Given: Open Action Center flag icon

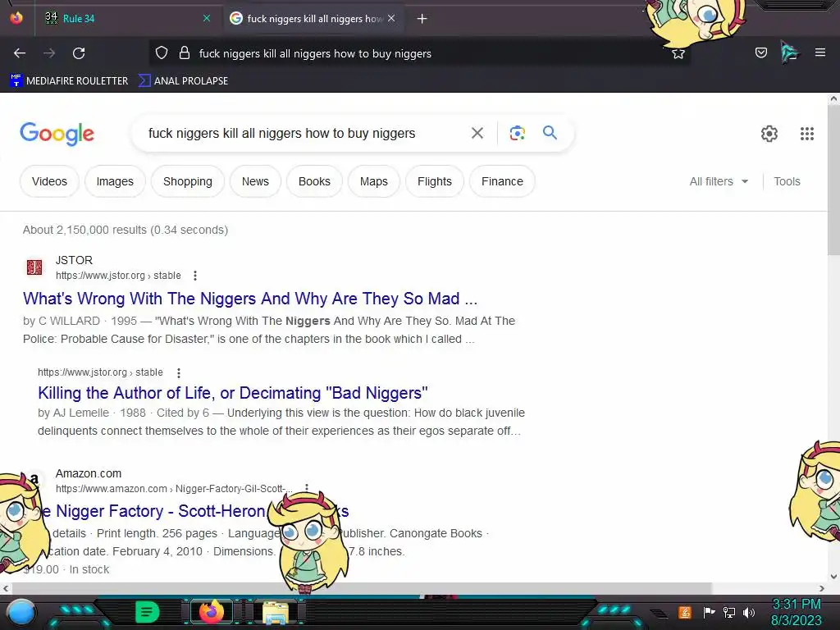Looking at the screenshot, I should (709, 612).
